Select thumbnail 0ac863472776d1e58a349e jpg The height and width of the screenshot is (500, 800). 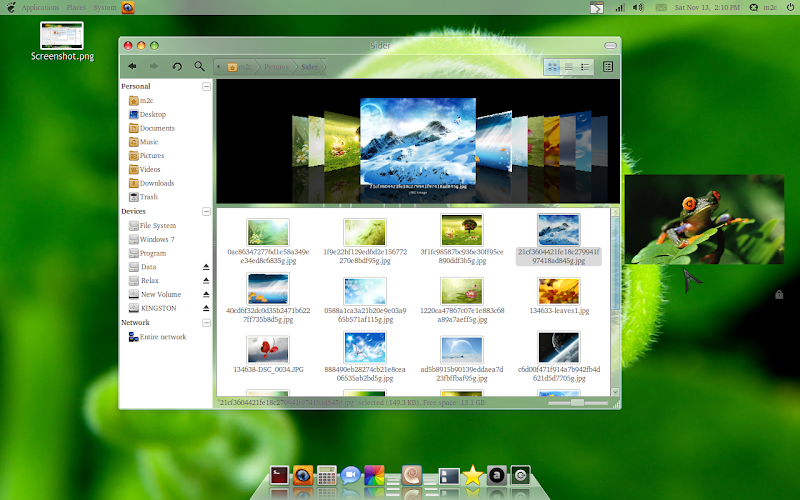(x=268, y=232)
